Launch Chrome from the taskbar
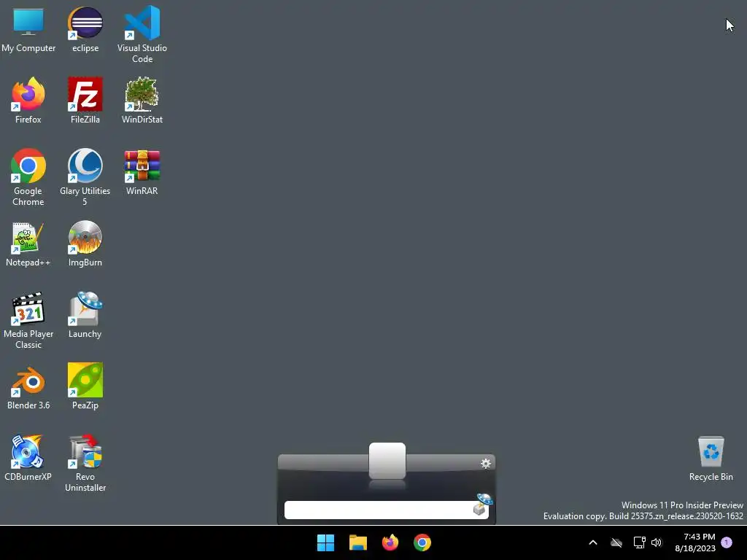Screen dimensions: 747x560 (x=422, y=542)
